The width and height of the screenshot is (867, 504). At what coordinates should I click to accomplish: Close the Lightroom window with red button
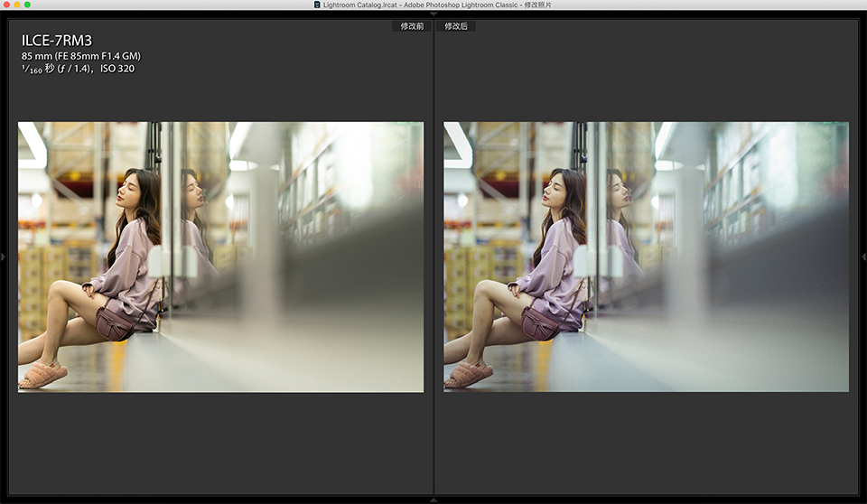[7, 5]
